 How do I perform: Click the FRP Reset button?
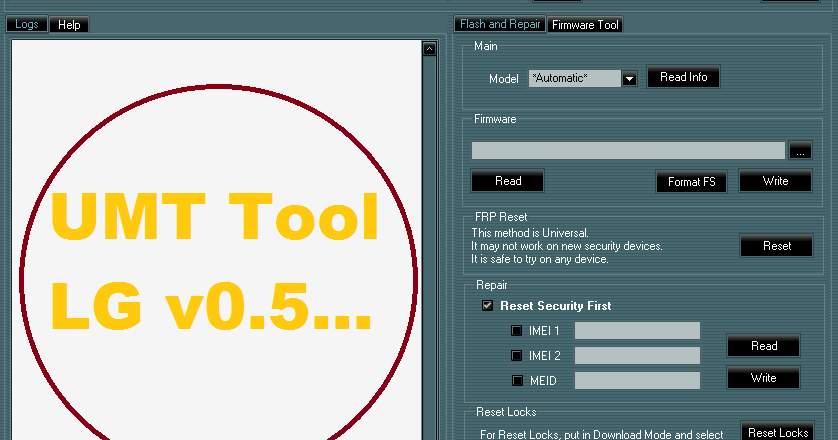click(777, 246)
